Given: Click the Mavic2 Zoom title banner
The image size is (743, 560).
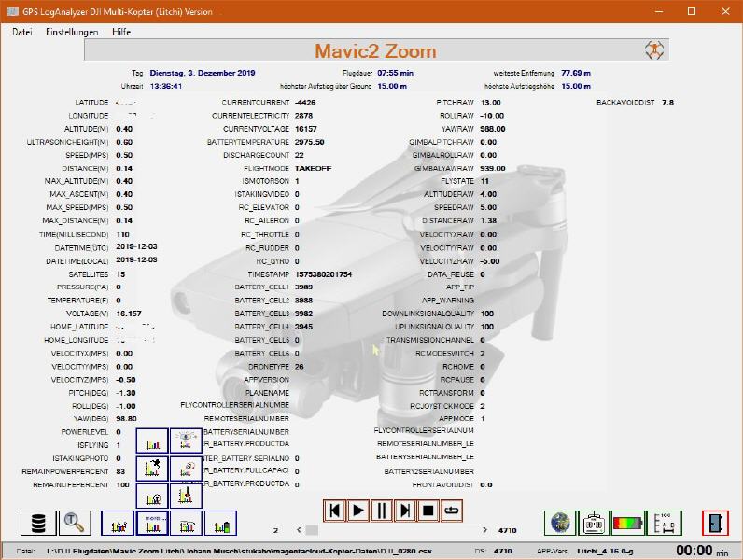Looking at the screenshot, I should [376, 50].
